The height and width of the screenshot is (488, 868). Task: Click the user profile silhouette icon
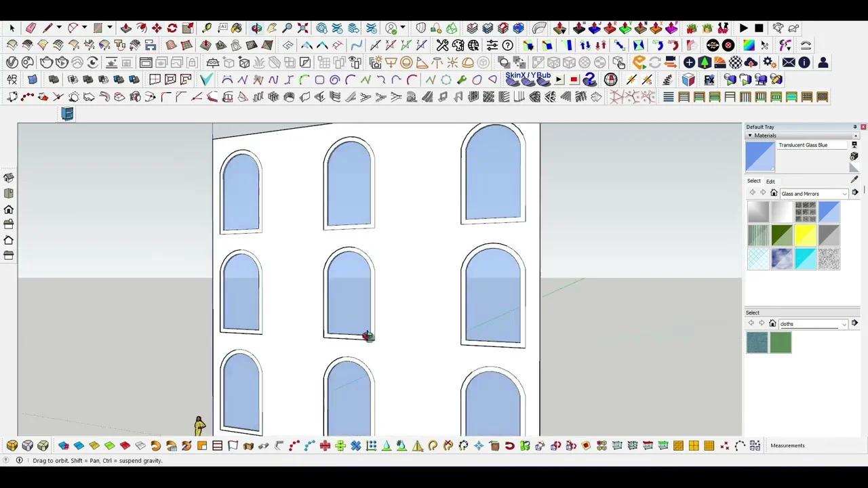click(823, 62)
